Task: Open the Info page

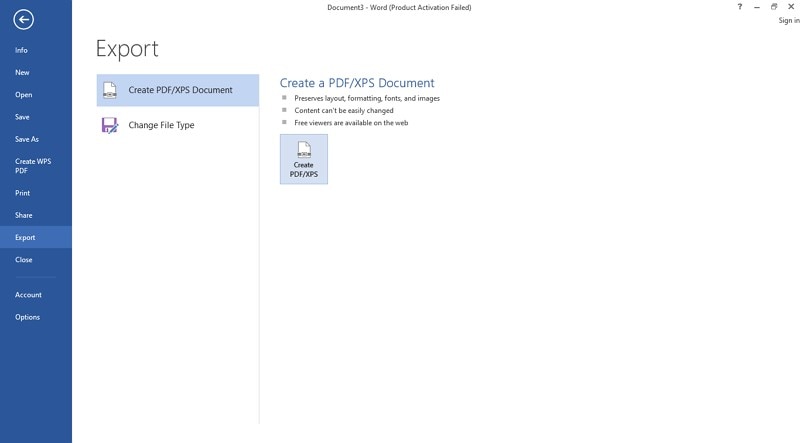Action: coord(36,50)
